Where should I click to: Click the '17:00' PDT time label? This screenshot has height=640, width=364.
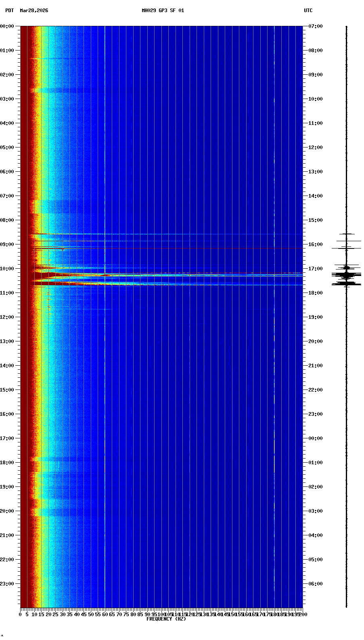[x=7, y=438]
